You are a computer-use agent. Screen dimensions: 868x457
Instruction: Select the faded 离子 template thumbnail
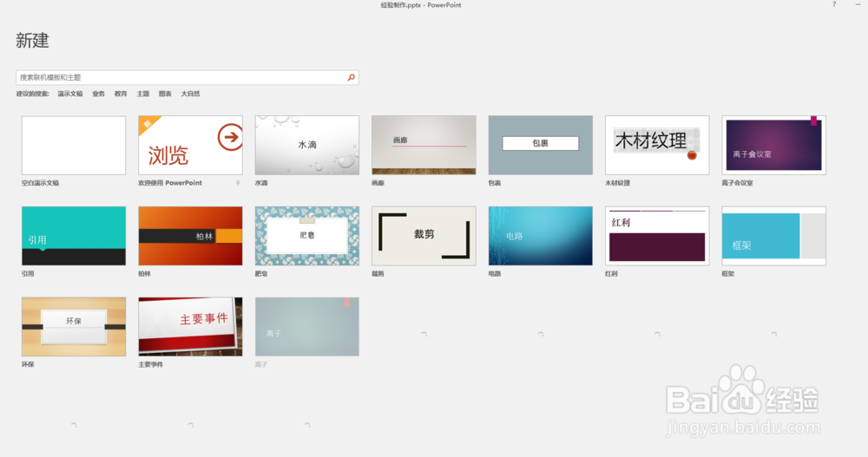click(307, 326)
